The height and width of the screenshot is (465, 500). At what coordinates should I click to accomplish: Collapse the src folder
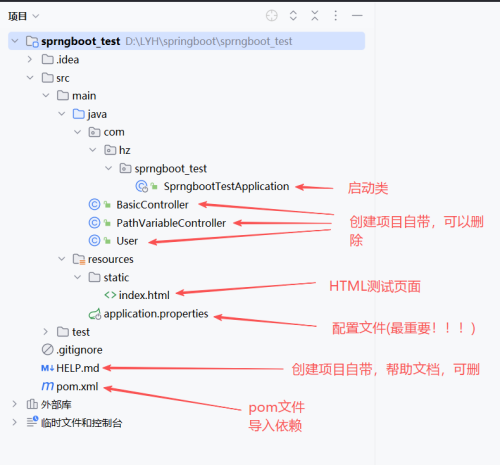click(30, 78)
